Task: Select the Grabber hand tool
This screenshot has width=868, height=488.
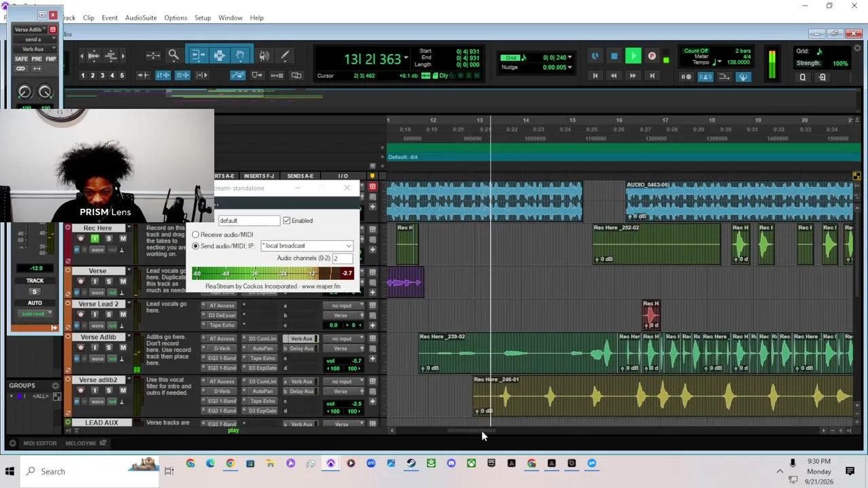Action: 240,56
